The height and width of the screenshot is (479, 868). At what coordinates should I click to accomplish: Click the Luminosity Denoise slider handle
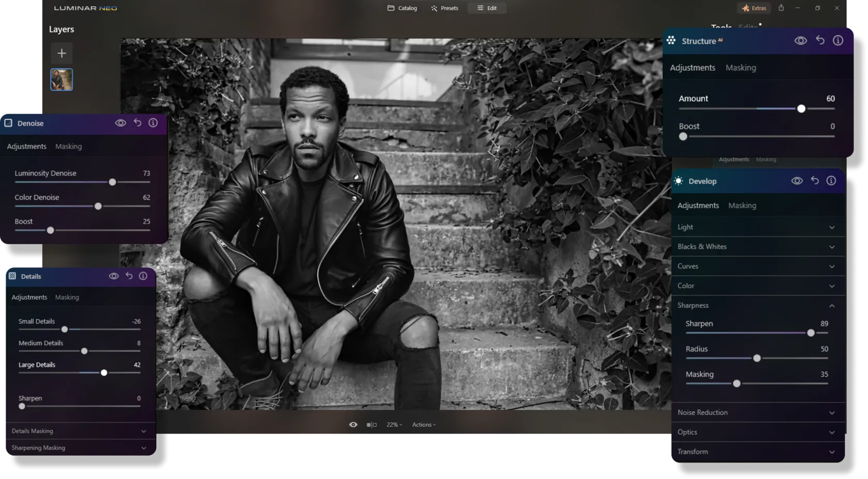click(112, 182)
